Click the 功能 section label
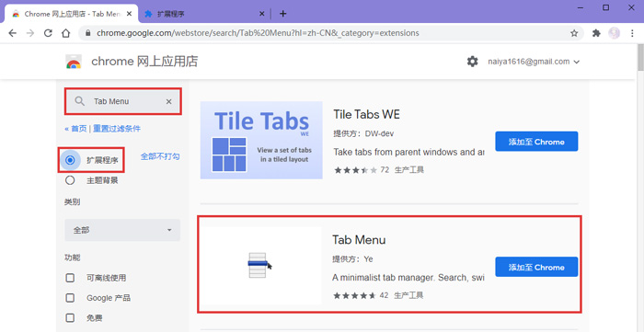644x332 pixels. coord(73,258)
